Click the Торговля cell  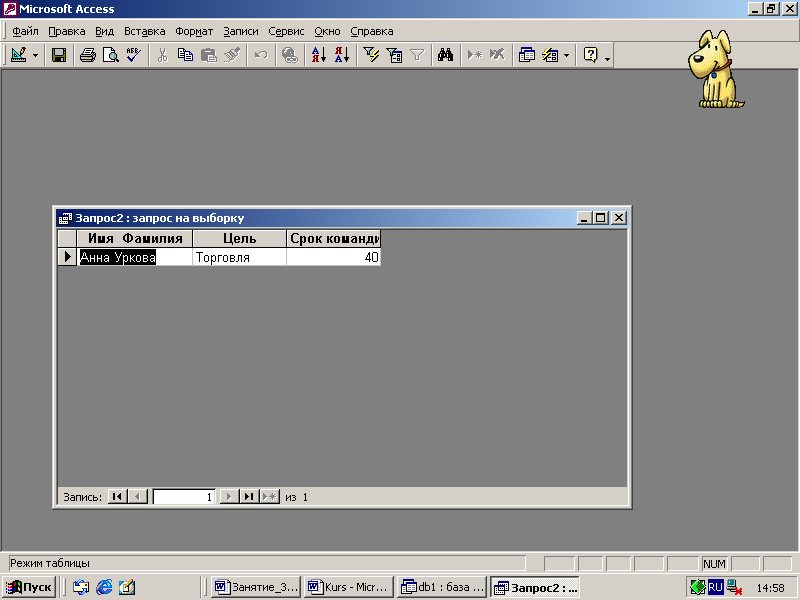pyautogui.click(x=239, y=257)
